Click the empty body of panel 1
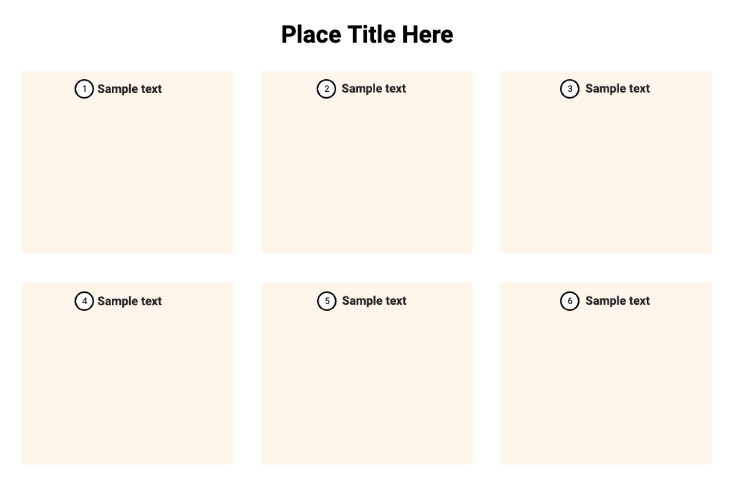 click(x=127, y=175)
